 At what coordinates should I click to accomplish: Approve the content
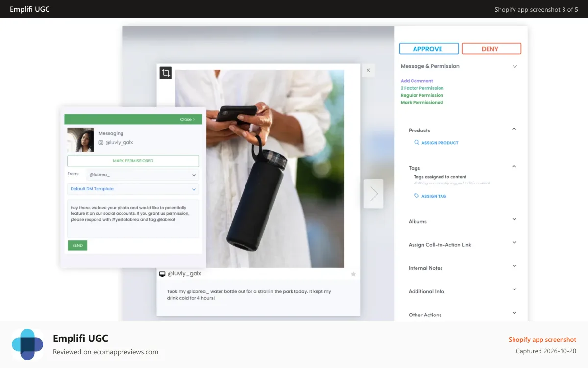(x=429, y=49)
